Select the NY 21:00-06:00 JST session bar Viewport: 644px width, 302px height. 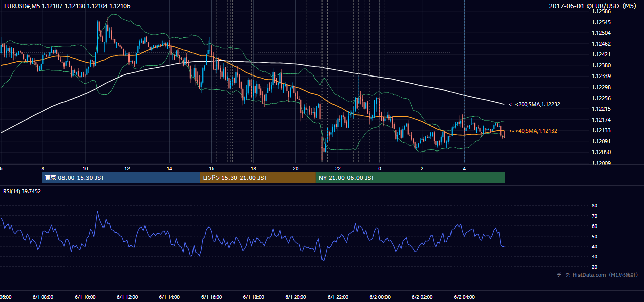pos(411,178)
